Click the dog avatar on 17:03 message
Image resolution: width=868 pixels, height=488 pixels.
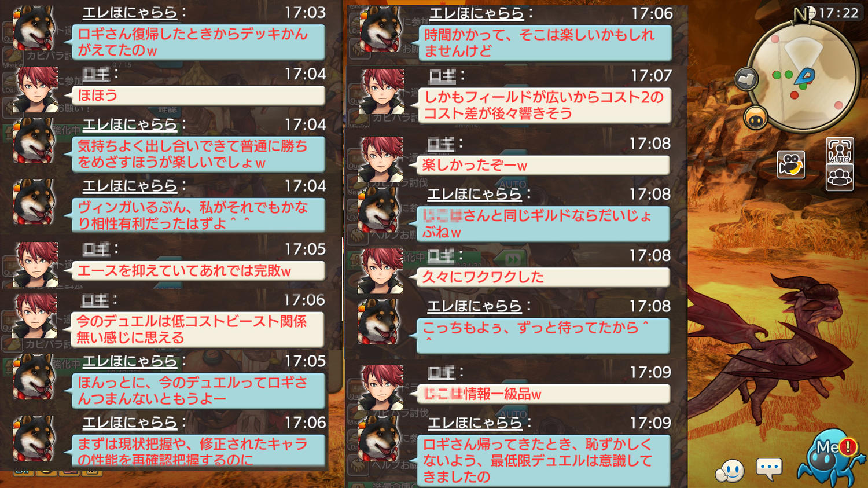click(x=35, y=28)
